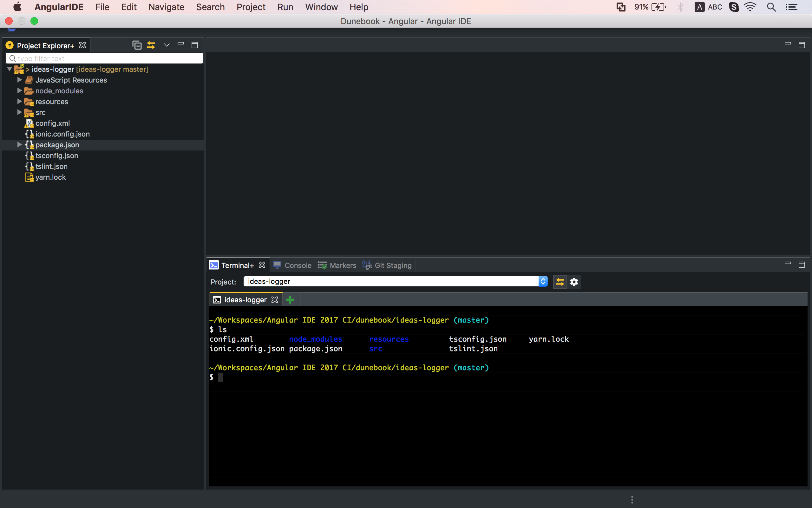The height and width of the screenshot is (508, 812).
Task: Click the Collapse All icon in Project Explorer
Action: pos(137,45)
